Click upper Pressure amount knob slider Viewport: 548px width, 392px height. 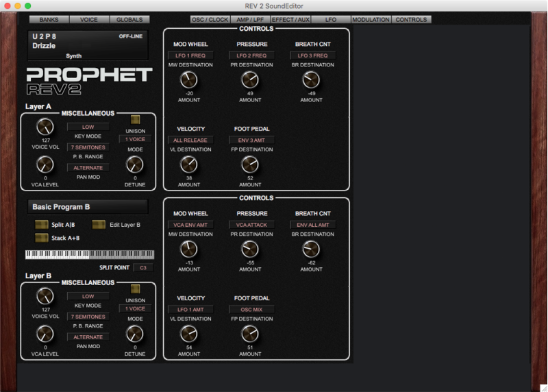250,80
